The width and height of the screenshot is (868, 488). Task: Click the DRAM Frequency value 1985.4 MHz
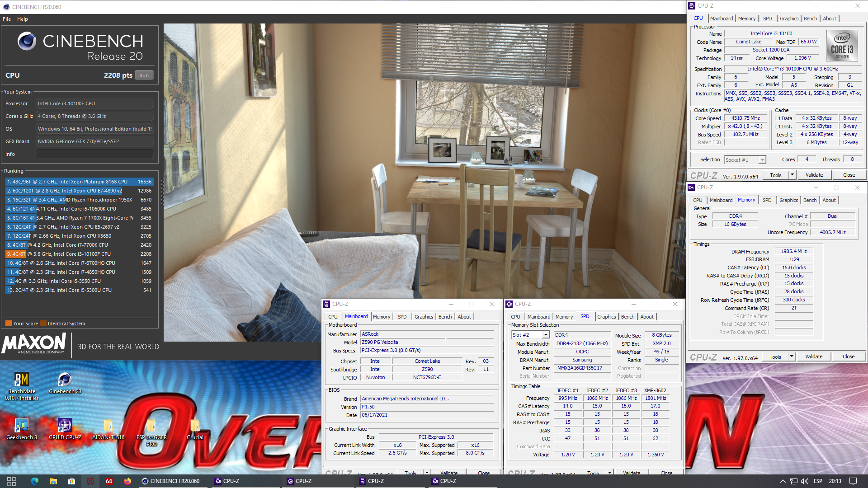[794, 252]
